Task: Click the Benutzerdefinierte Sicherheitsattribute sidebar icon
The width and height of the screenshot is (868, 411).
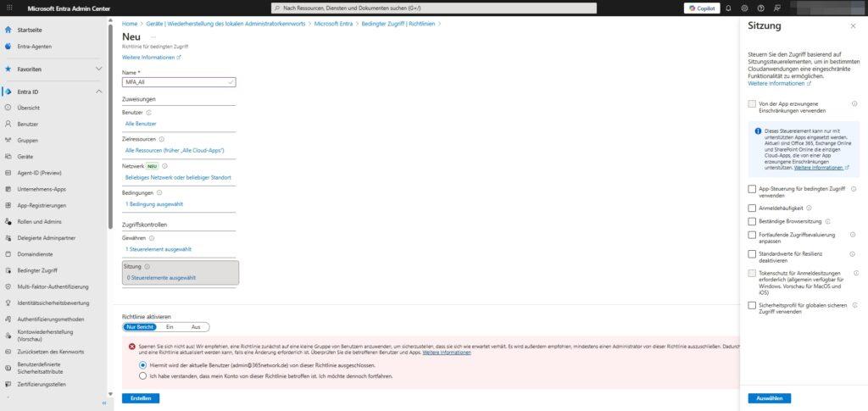Action: [x=8, y=368]
